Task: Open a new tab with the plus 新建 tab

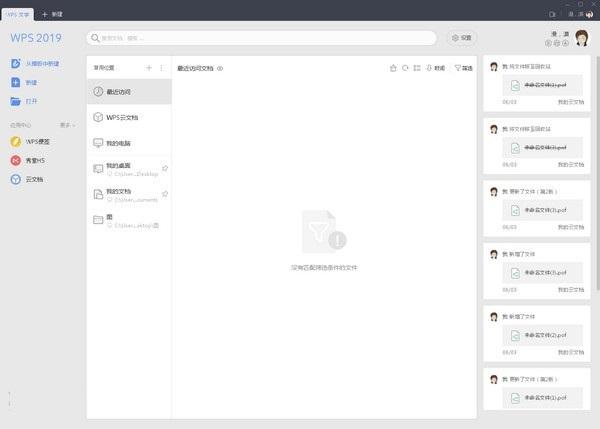Action: click(x=52, y=14)
